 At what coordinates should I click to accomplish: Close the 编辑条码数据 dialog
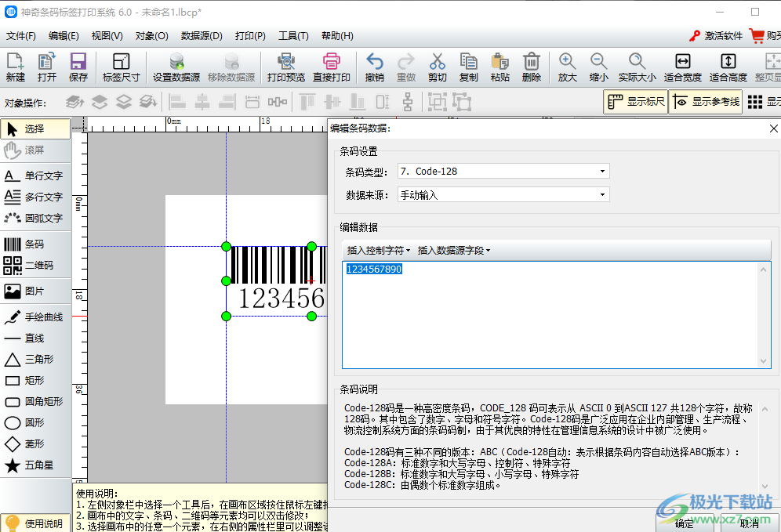(x=773, y=128)
